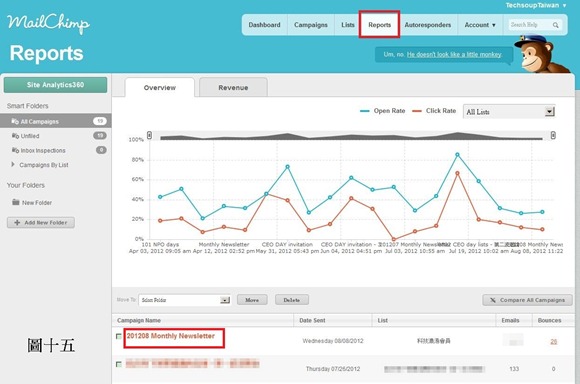Image resolution: width=580 pixels, height=384 pixels.
Task: Check the 201208 Monthly Newsletter checkbox
Action: point(119,336)
